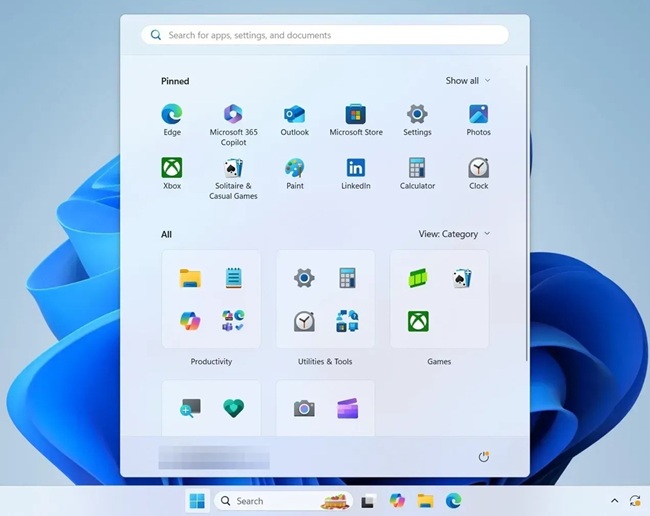Viewport: 650px width, 516px height.
Task: Open the Camera app icon
Action: pyautogui.click(x=304, y=409)
